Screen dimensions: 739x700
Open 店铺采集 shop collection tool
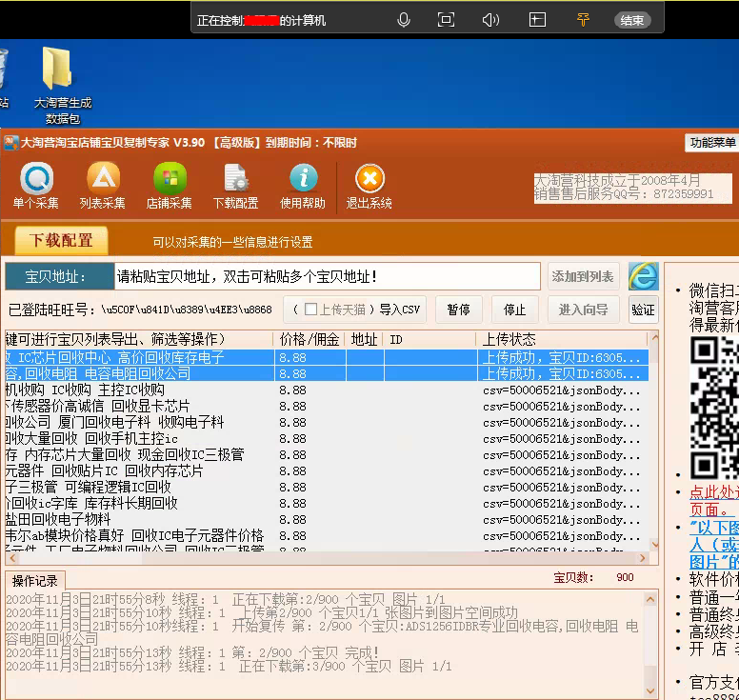coord(170,186)
